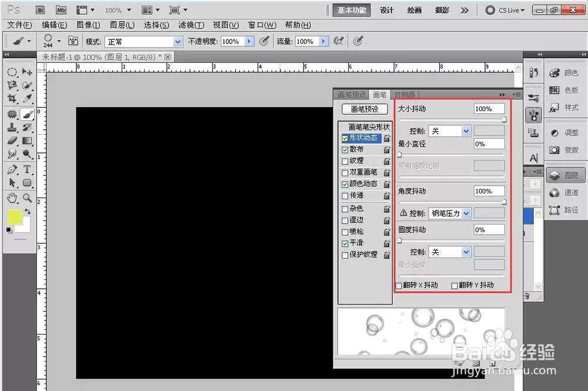
Task: Click the yellow foreground color swatch
Action: pos(15,217)
